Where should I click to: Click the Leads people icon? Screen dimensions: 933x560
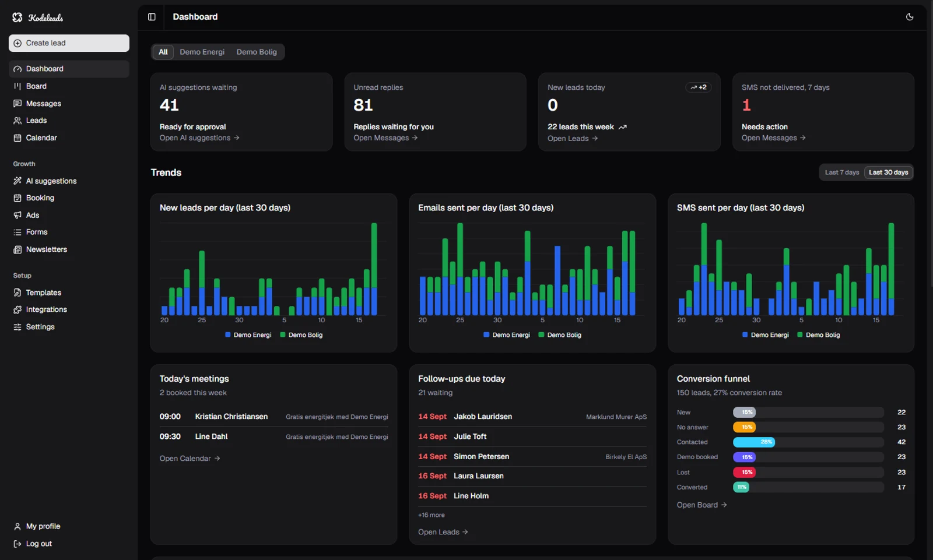tap(17, 121)
